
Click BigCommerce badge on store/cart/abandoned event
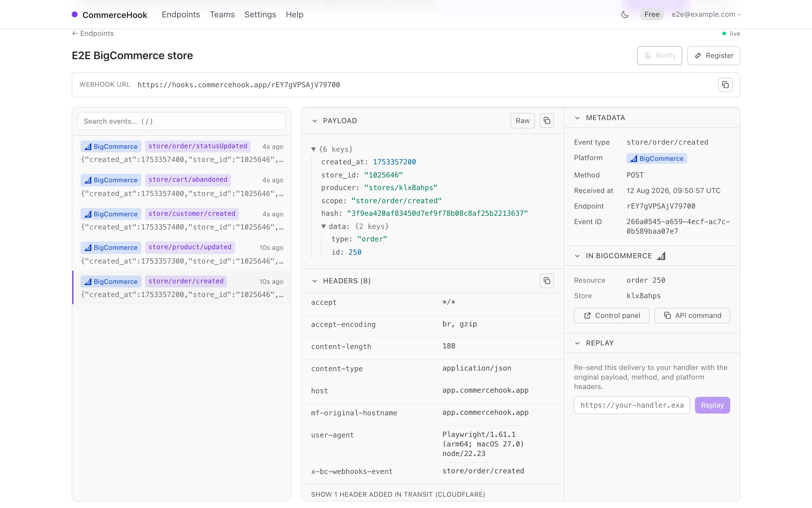pyautogui.click(x=111, y=180)
